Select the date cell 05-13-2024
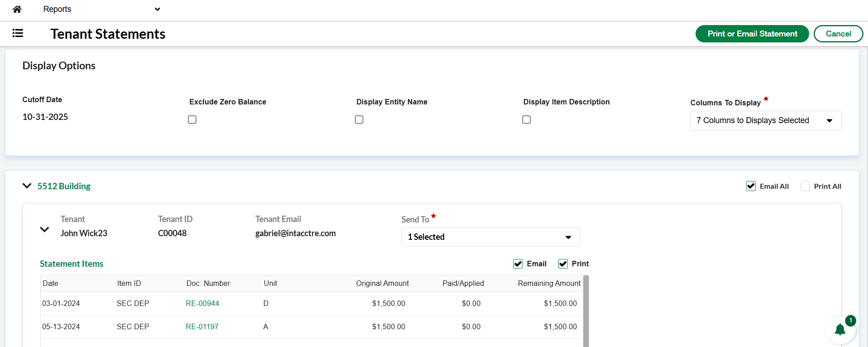The width and height of the screenshot is (868, 347). pyautogui.click(x=61, y=327)
